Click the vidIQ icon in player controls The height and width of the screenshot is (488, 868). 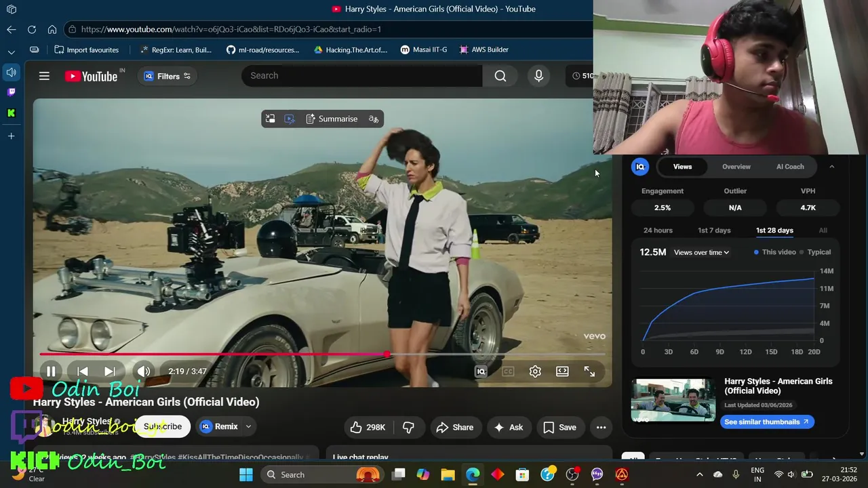pos(481,371)
